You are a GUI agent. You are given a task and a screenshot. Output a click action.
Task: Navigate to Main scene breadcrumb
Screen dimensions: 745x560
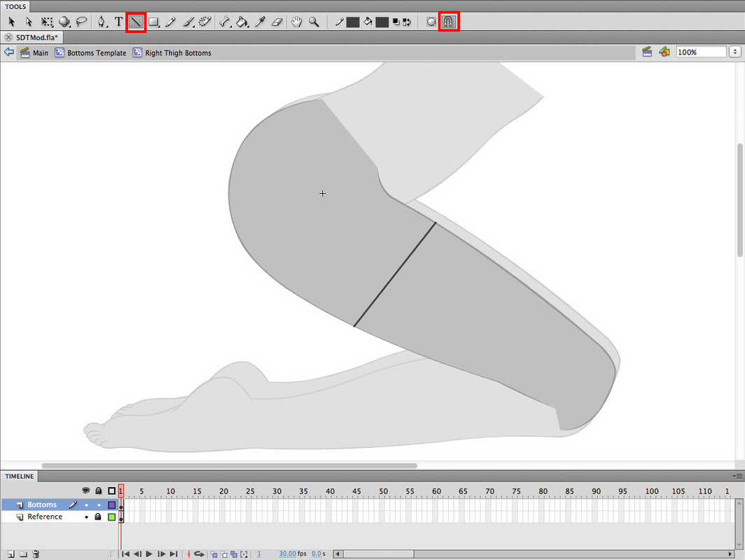pos(40,52)
